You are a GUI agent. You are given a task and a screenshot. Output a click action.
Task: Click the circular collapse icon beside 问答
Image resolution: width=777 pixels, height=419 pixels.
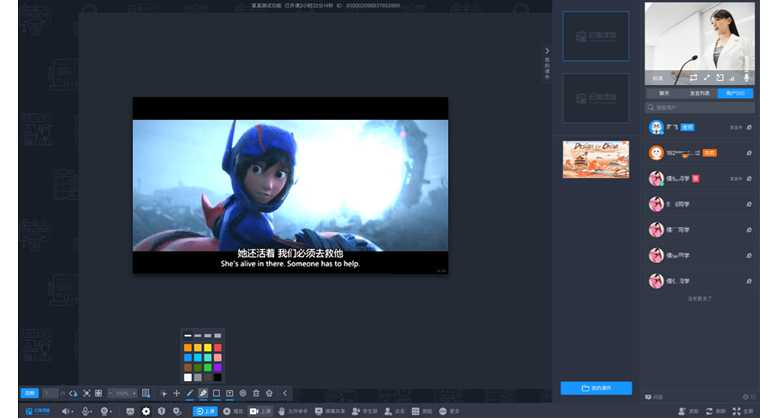(745, 397)
